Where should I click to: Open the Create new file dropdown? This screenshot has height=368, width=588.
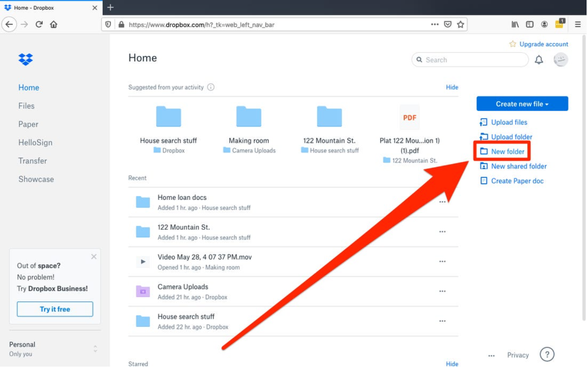coord(522,104)
